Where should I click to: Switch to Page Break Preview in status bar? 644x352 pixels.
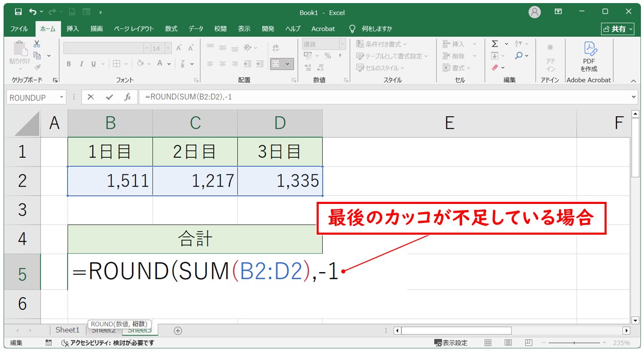[528, 343]
